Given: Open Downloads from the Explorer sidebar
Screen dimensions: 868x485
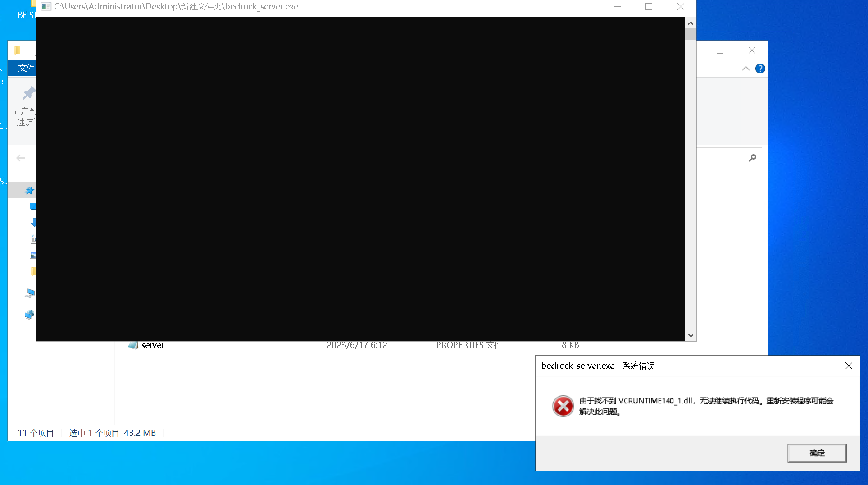Looking at the screenshot, I should (32, 222).
